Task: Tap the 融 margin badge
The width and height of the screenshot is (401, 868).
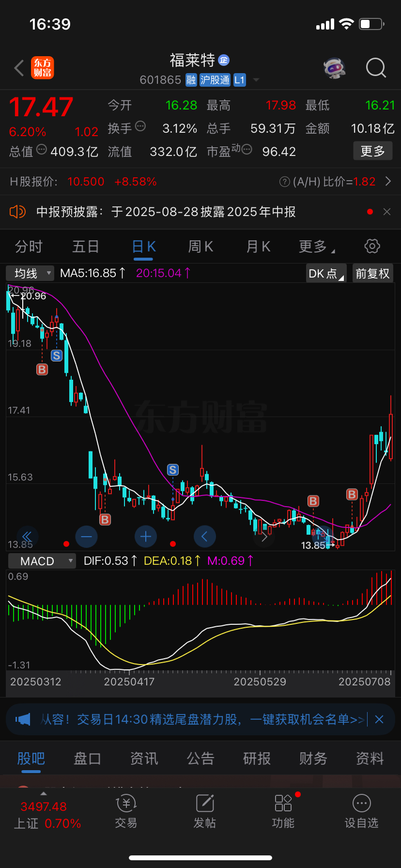Action: (191, 80)
